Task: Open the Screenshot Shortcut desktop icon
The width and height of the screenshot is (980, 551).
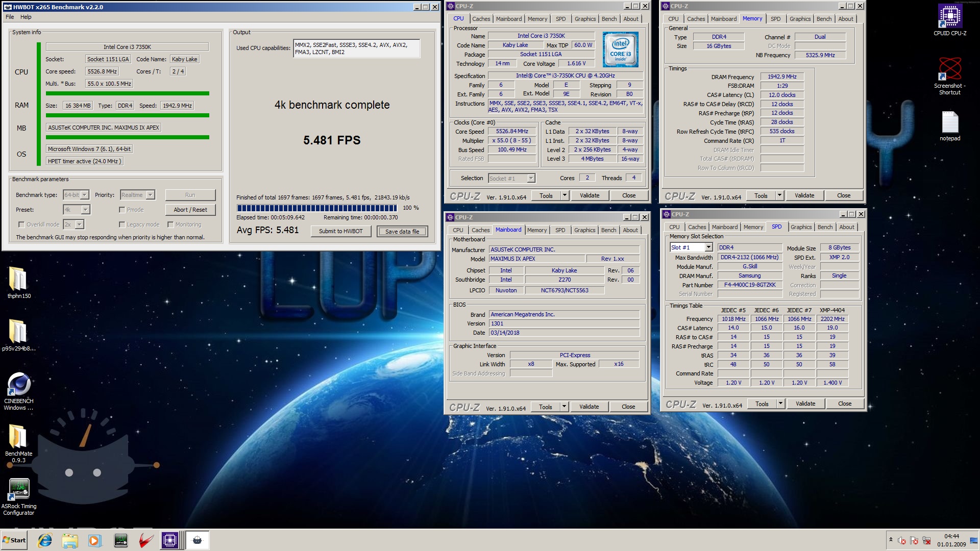Action: tap(949, 76)
